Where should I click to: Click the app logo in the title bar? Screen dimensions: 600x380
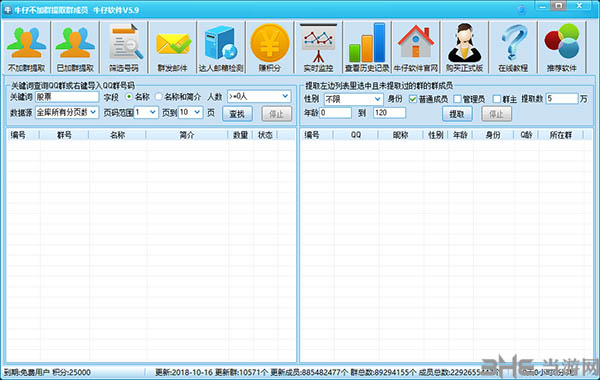tap(8, 10)
